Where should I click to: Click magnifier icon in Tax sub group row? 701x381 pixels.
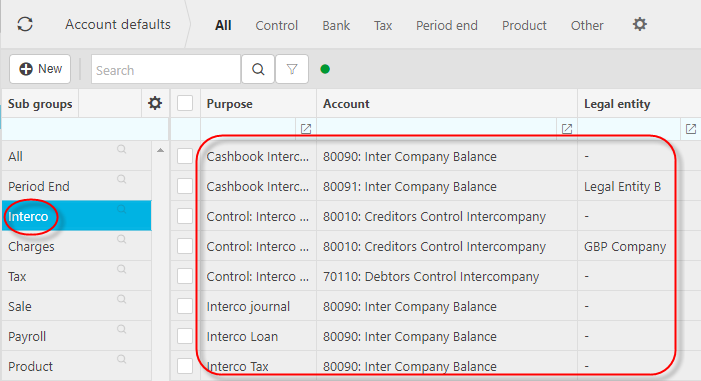pyautogui.click(x=122, y=269)
